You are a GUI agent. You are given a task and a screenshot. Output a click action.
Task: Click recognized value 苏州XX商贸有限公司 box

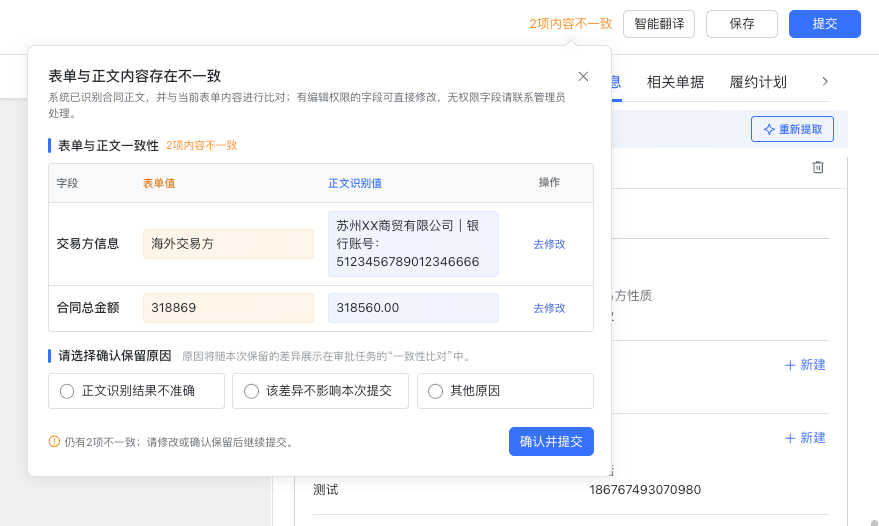pos(413,244)
